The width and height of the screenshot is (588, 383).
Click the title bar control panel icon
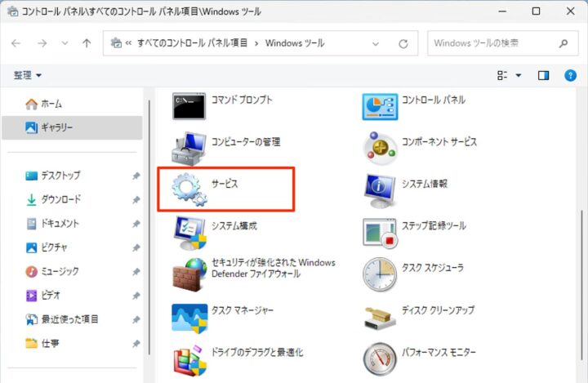(13, 11)
